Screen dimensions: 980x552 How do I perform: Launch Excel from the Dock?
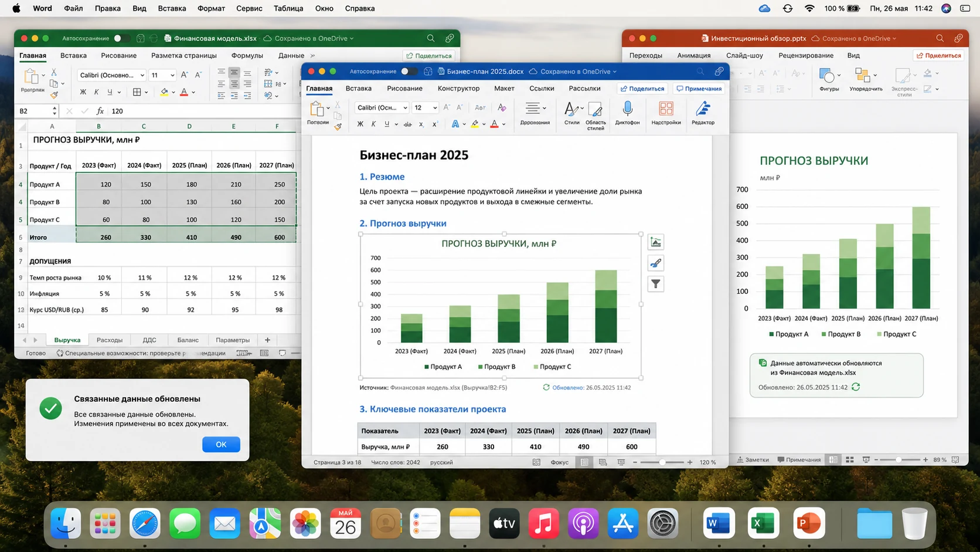pos(763,523)
